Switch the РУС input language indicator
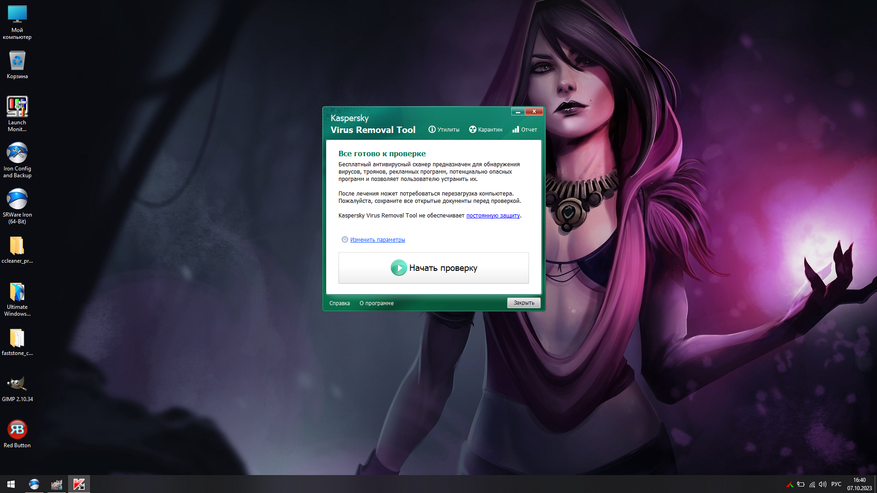 point(836,485)
